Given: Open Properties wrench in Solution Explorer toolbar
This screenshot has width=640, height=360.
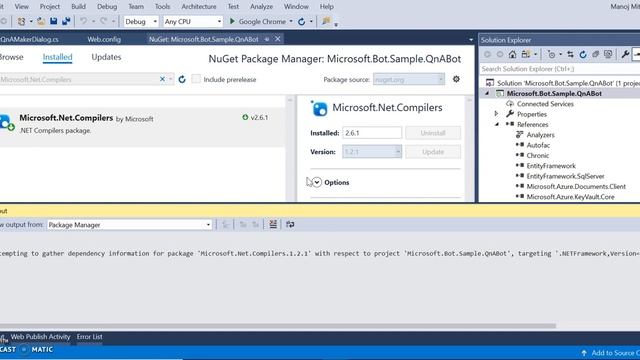Looking at the screenshot, I should coord(625,54).
